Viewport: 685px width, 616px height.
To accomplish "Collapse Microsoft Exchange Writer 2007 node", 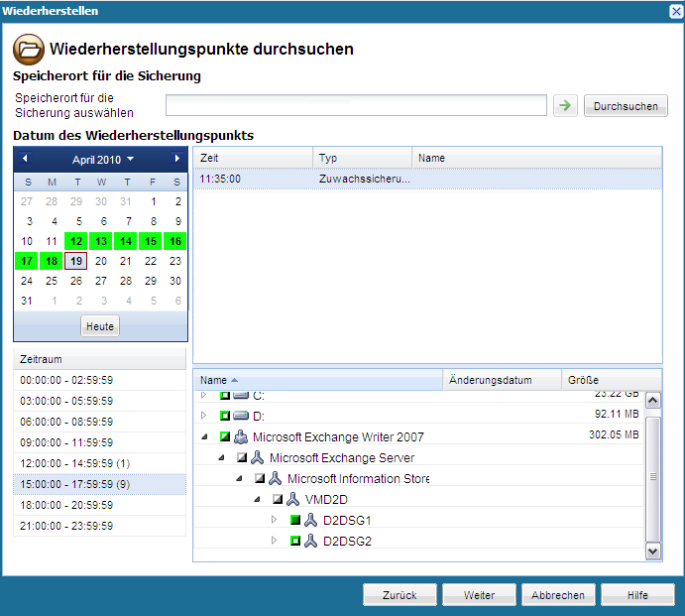I will 204,436.
